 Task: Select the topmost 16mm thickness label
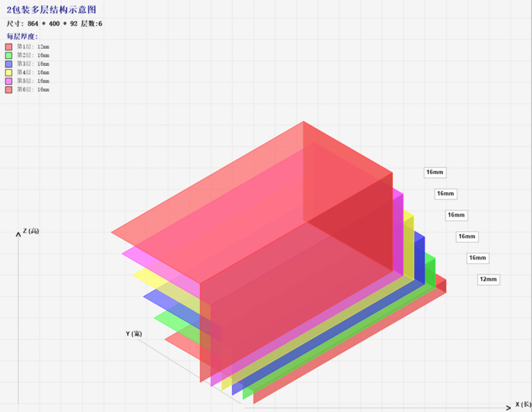(434, 173)
